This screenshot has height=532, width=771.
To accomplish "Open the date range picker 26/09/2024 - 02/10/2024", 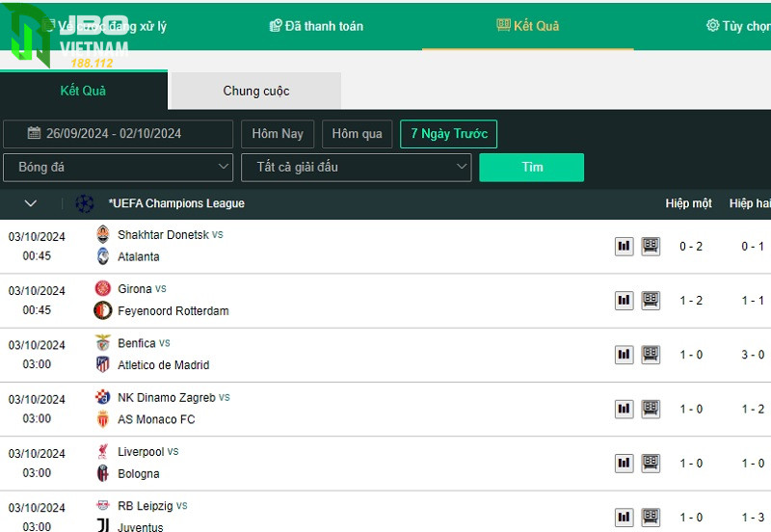I will 118,134.
